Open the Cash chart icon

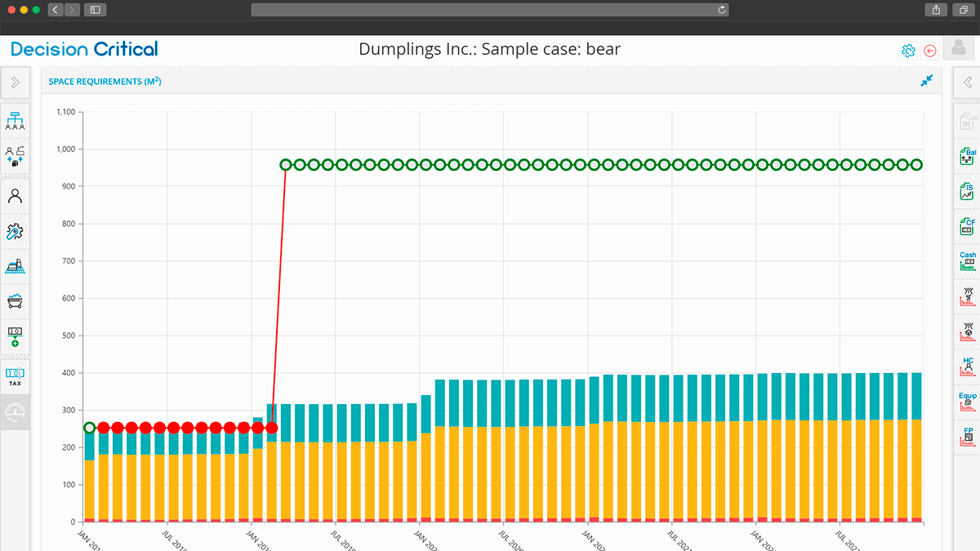pyautogui.click(x=967, y=261)
